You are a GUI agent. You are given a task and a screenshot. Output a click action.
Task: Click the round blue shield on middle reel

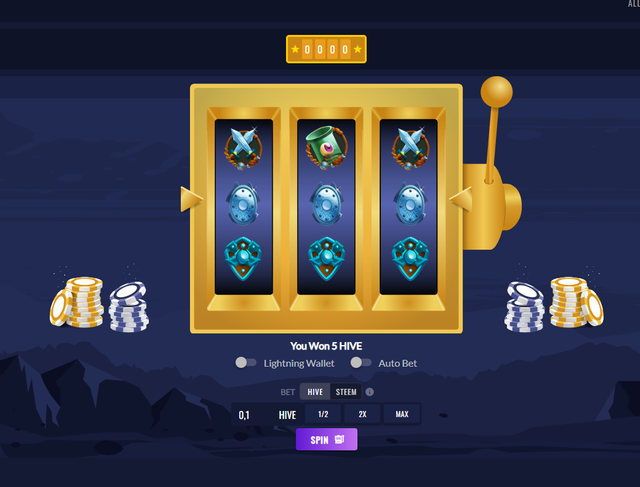point(326,204)
